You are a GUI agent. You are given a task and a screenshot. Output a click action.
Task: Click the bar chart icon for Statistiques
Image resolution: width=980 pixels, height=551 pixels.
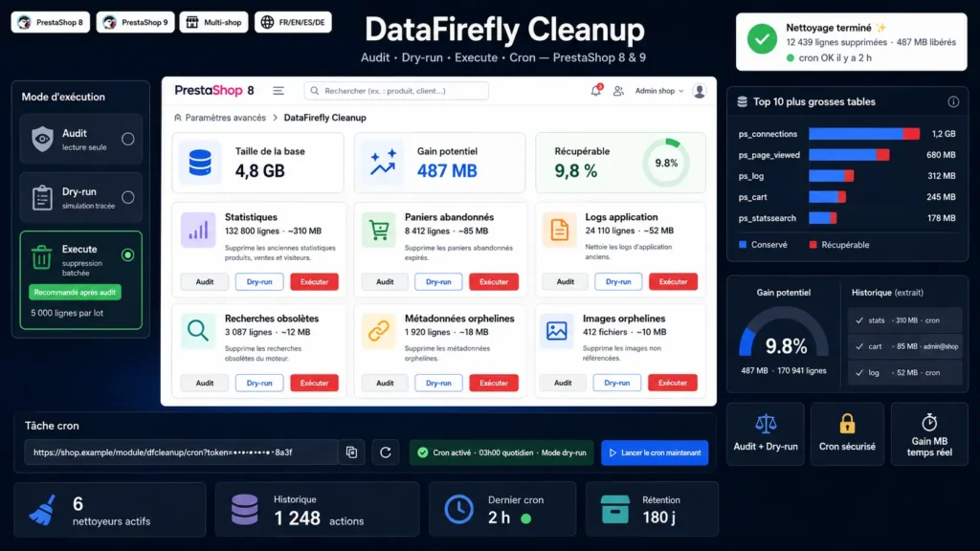[x=198, y=230]
